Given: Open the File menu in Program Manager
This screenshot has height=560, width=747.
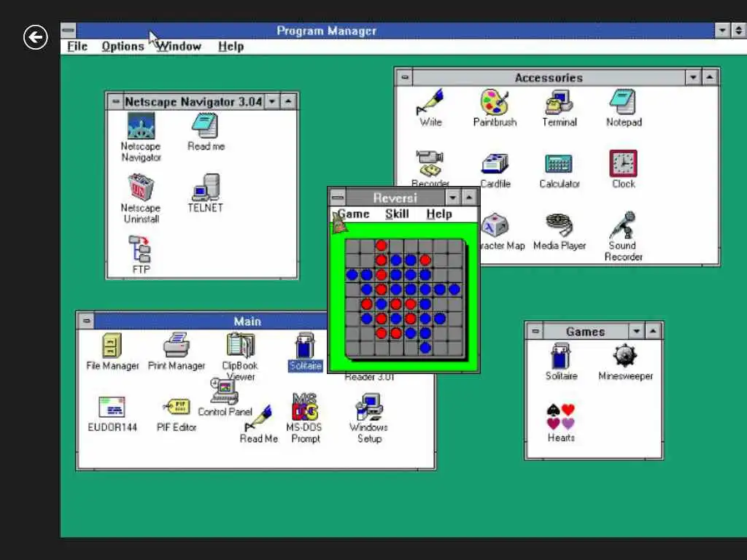Looking at the screenshot, I should point(77,46).
